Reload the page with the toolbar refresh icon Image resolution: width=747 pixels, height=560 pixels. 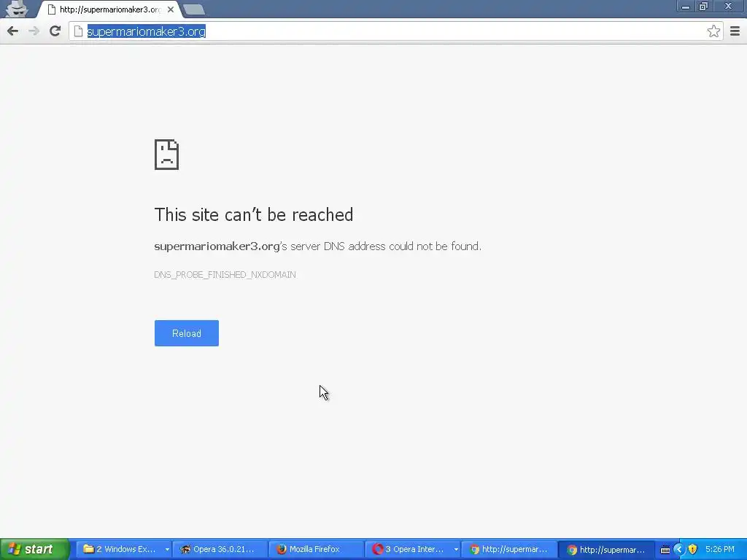pyautogui.click(x=55, y=31)
